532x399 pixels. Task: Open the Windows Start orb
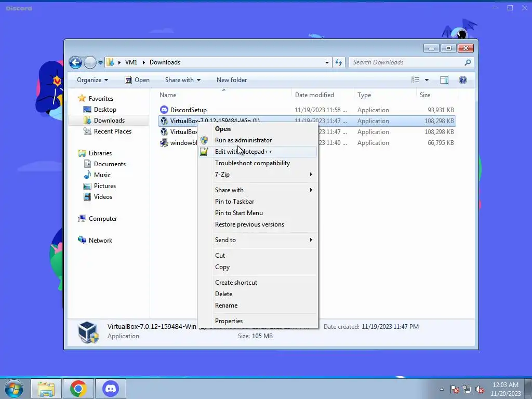pyautogui.click(x=14, y=389)
